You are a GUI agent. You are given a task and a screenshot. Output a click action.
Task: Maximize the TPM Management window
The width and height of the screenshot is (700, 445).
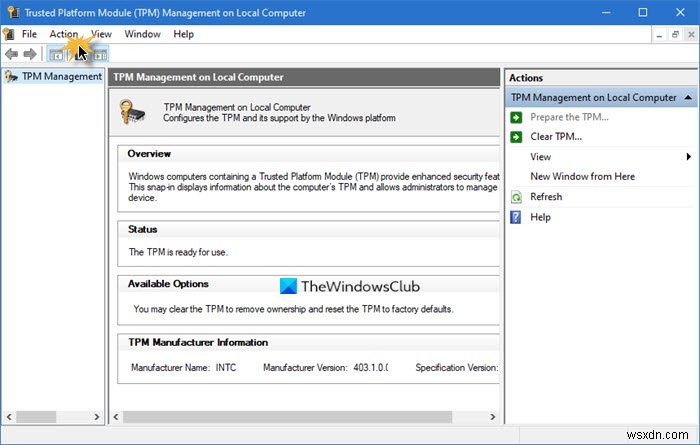(x=643, y=12)
